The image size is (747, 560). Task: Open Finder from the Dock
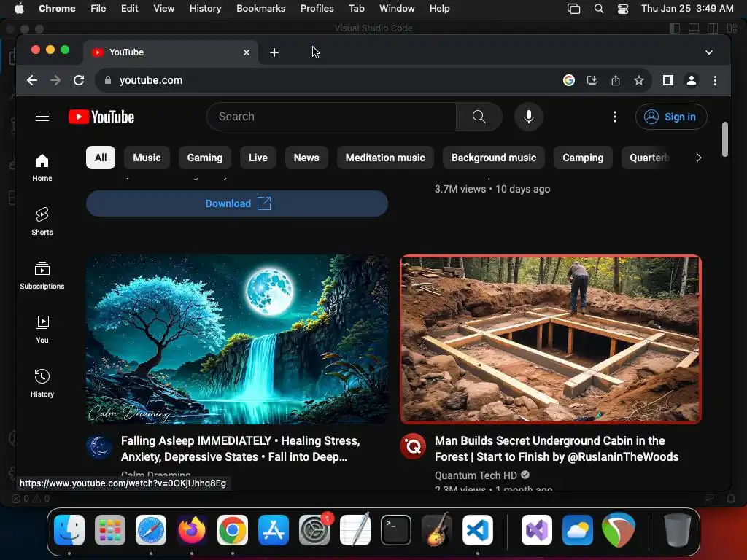[x=69, y=529]
